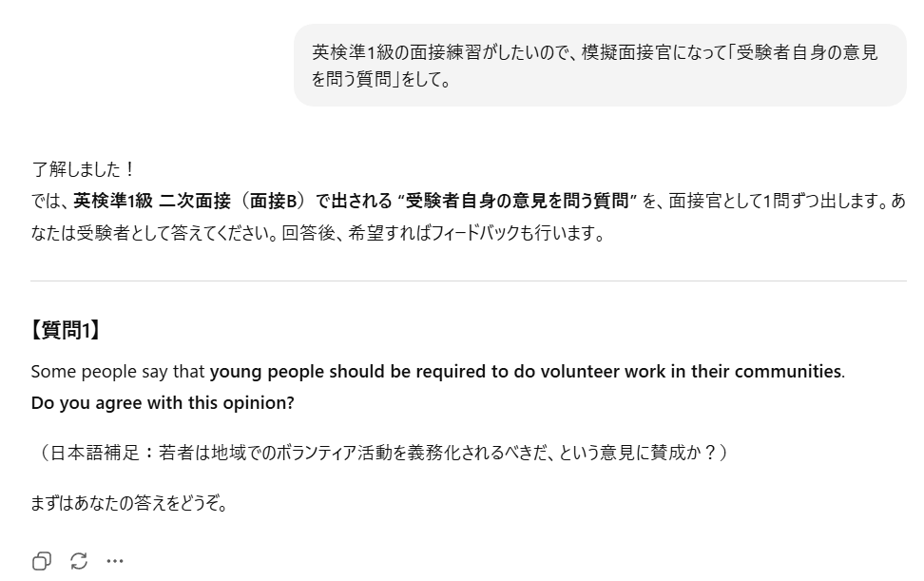The width and height of the screenshot is (924, 581).
Task: Open the three-dot more options menu
Action: click(x=115, y=561)
